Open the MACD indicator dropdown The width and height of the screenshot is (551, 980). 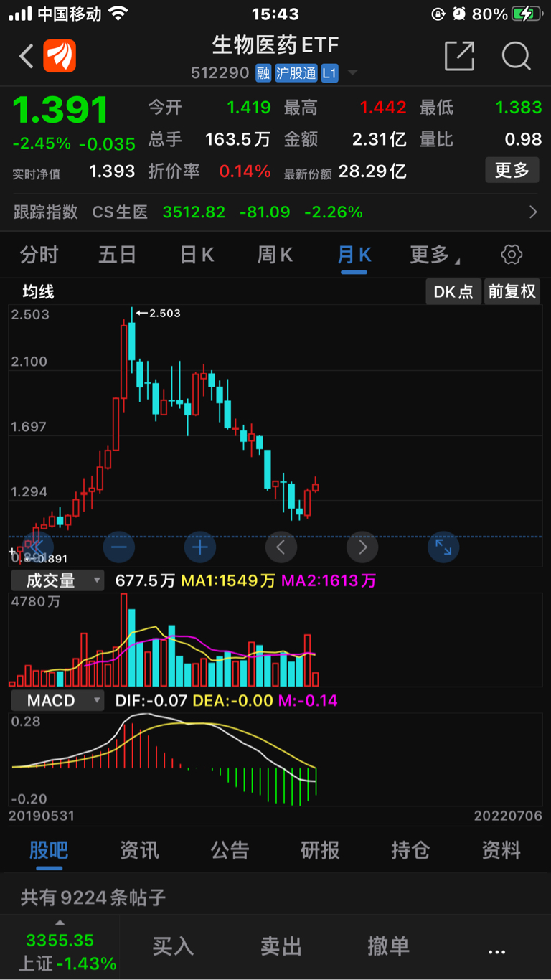coord(57,700)
